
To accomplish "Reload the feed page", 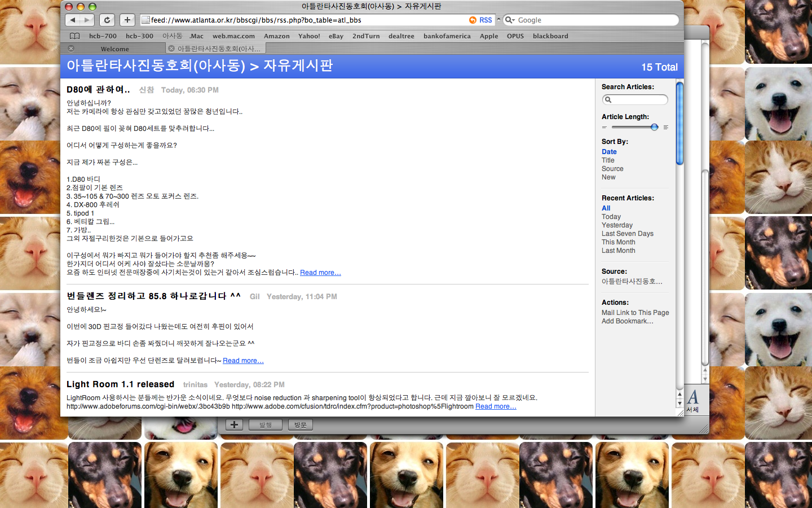I will point(107,20).
